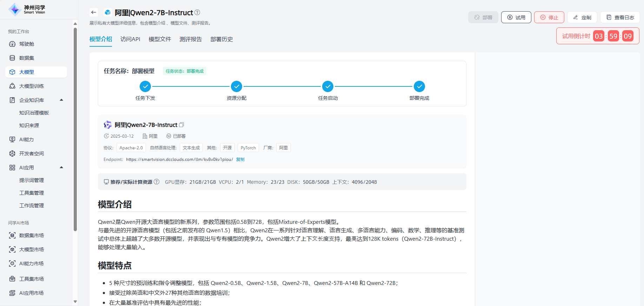Click the back arrow next to model title
The width and height of the screenshot is (644, 306).
click(93, 12)
